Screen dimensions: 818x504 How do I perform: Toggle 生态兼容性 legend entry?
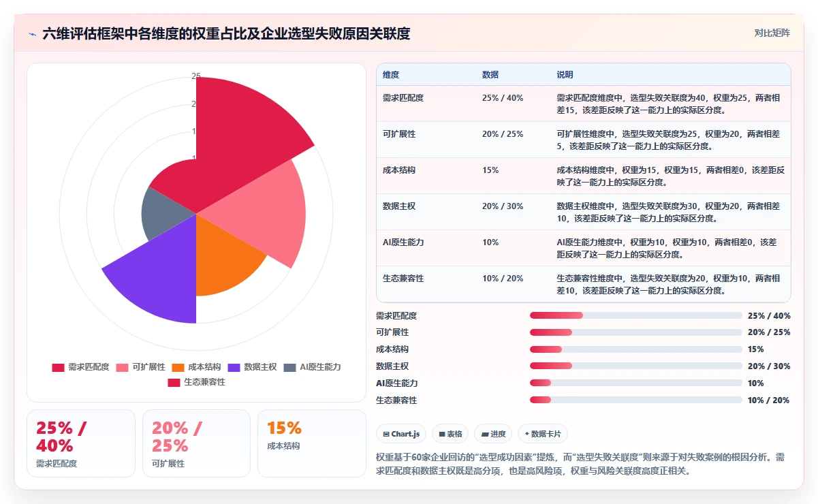click(x=196, y=382)
